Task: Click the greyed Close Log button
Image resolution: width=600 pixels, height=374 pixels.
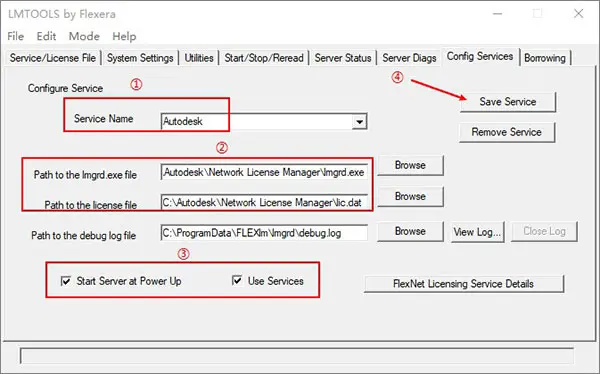Action: click(x=544, y=231)
